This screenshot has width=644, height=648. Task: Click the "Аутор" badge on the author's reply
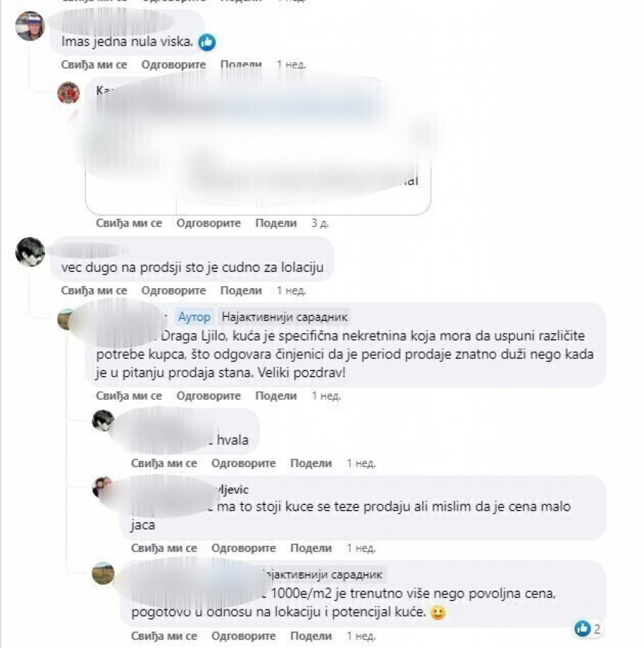[x=195, y=317]
